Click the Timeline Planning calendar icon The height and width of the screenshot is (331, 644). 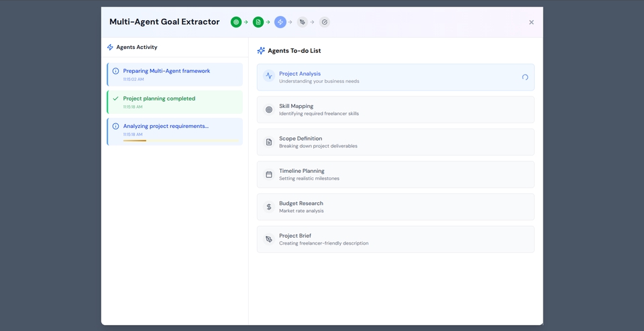pyautogui.click(x=269, y=174)
